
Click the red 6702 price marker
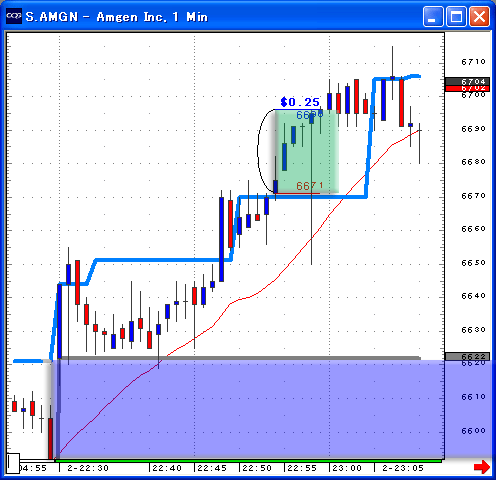(x=467, y=88)
